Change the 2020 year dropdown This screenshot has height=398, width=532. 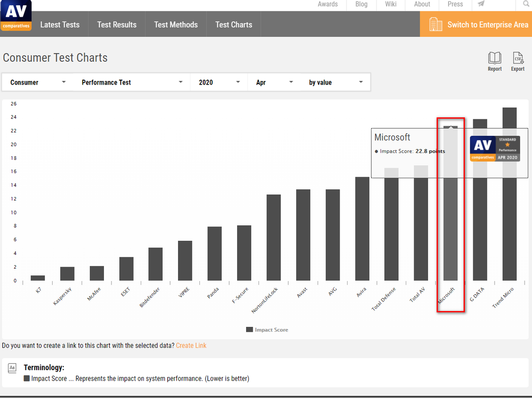219,82
